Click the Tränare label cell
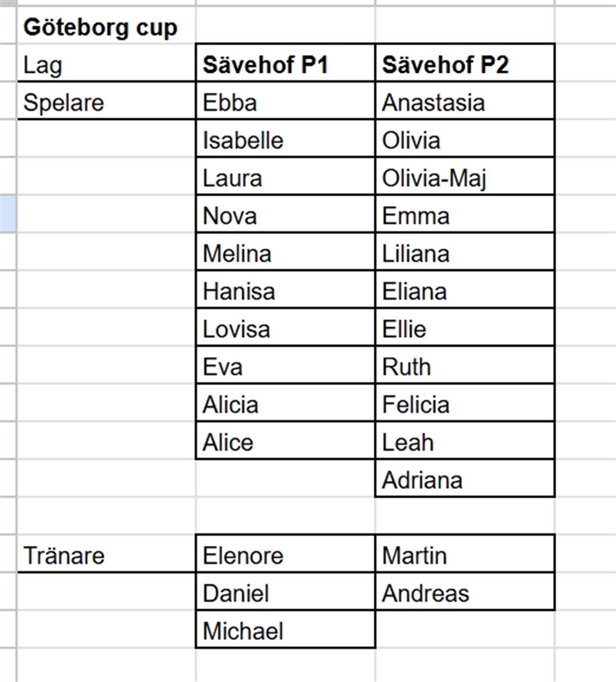The height and width of the screenshot is (682, 616). coord(106,554)
